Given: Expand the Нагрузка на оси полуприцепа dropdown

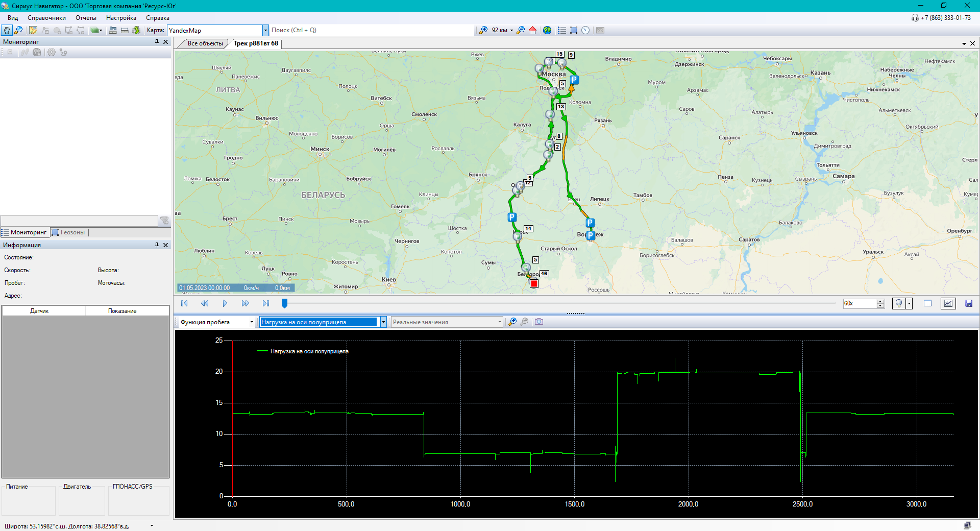Looking at the screenshot, I should click(x=383, y=322).
